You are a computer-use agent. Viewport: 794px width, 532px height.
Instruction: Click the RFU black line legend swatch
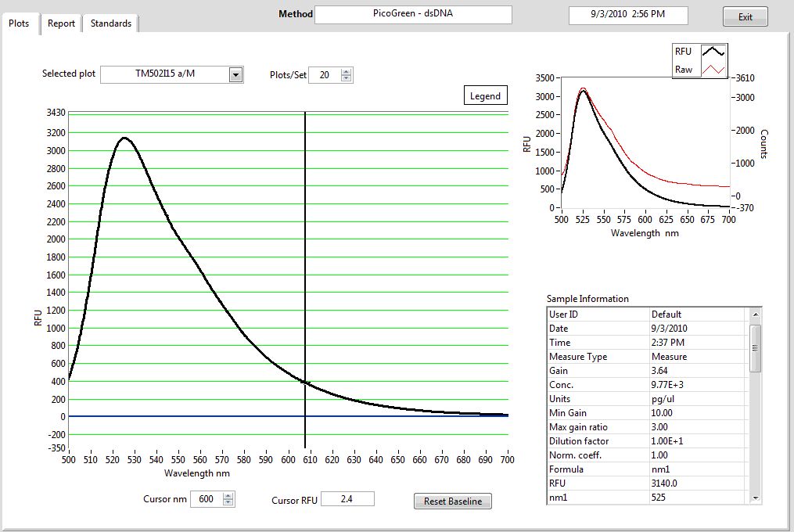click(713, 52)
